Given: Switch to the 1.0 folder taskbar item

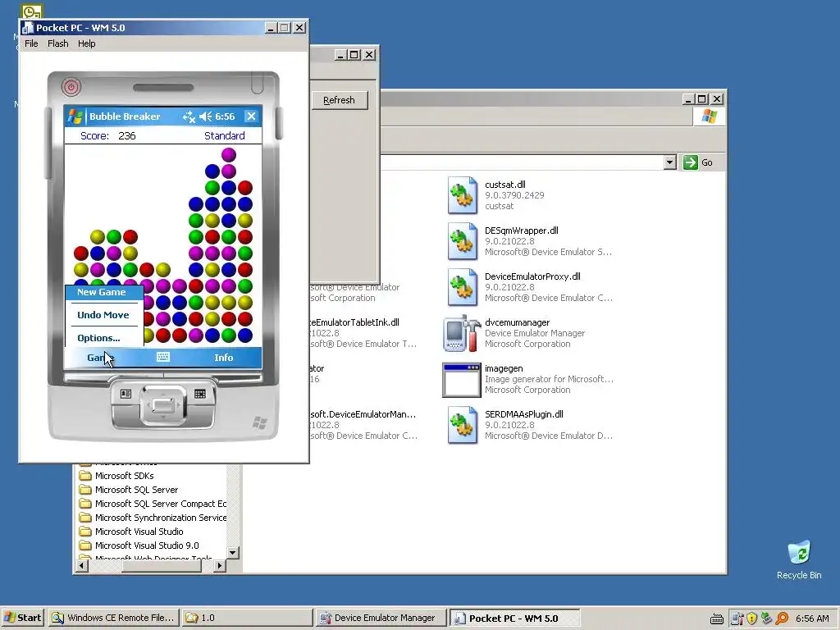Looking at the screenshot, I should [246, 618].
